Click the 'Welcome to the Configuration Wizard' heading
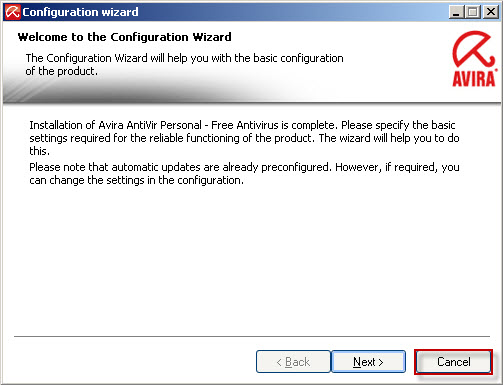Screen dimensions: 503x385 point(125,37)
